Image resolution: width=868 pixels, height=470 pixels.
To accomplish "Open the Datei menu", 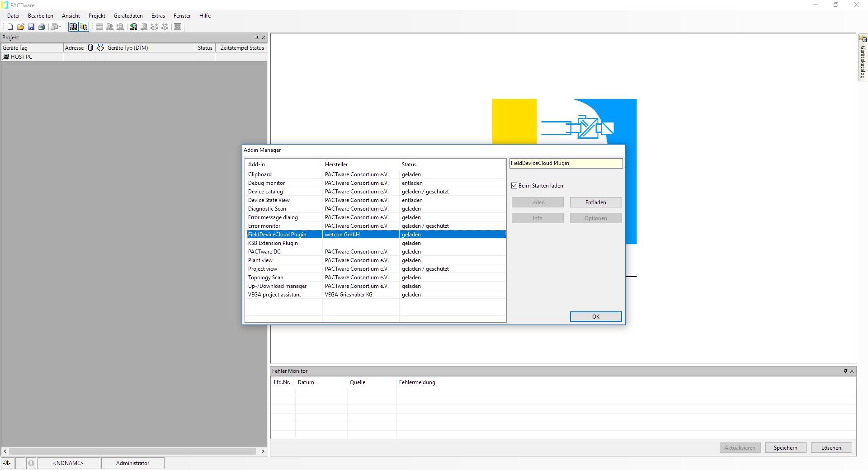I will (13, 16).
